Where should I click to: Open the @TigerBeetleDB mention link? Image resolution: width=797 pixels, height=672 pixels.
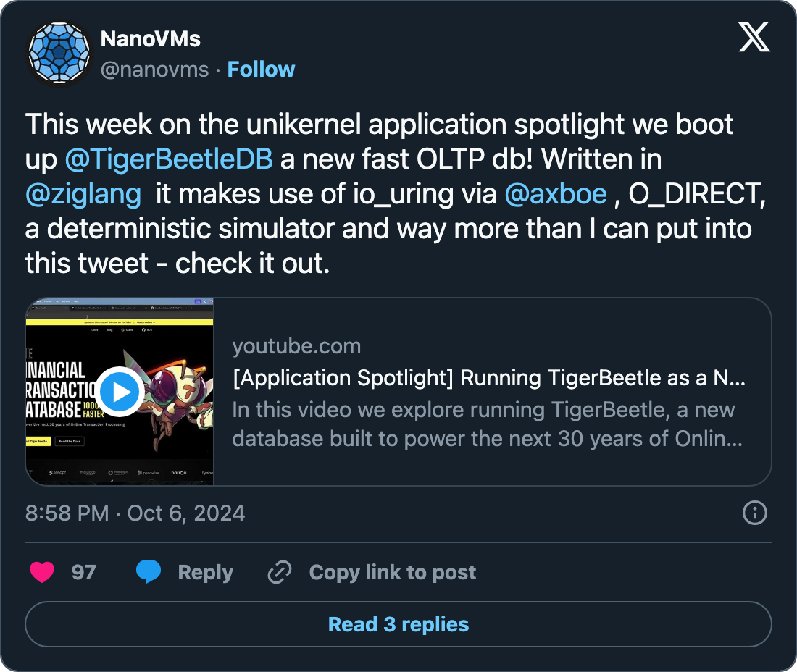[x=169, y=159]
